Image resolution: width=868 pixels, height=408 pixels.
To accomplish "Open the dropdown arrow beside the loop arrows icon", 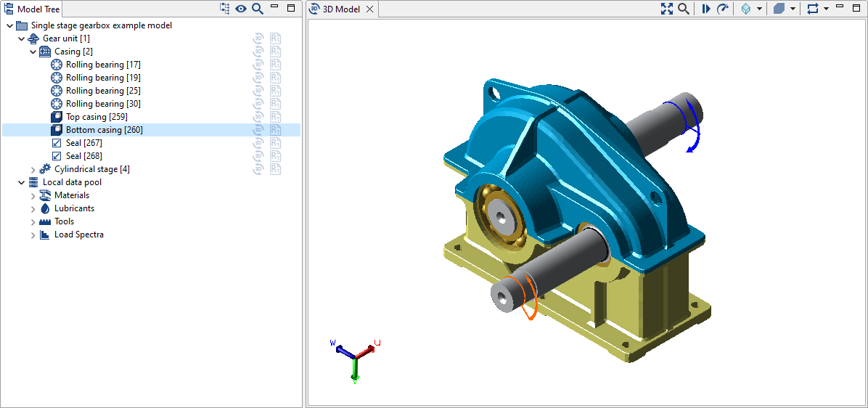I will point(827,9).
